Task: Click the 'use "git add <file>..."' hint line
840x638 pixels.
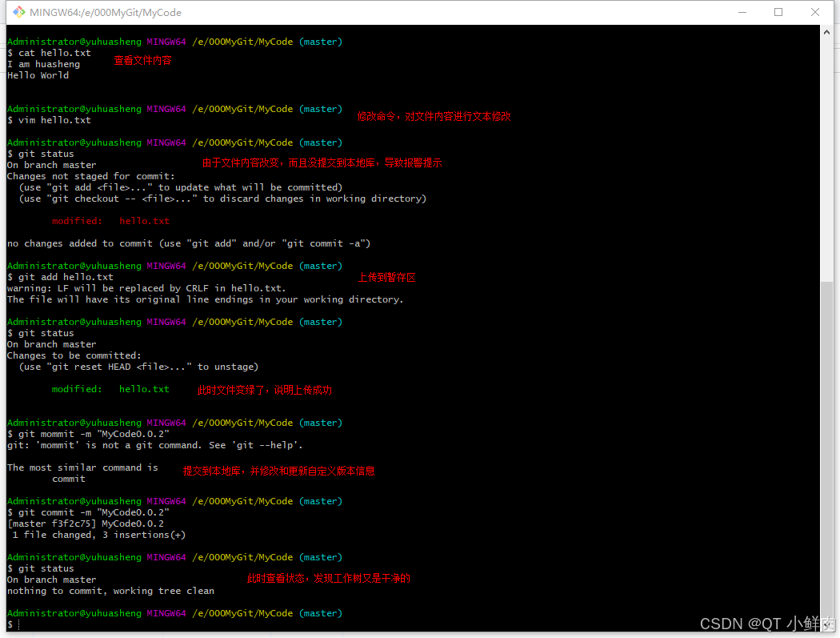Action: [181, 187]
